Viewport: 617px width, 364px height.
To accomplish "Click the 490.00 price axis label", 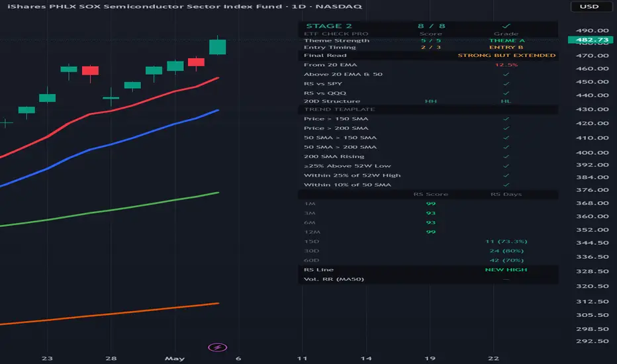I will (x=593, y=30).
